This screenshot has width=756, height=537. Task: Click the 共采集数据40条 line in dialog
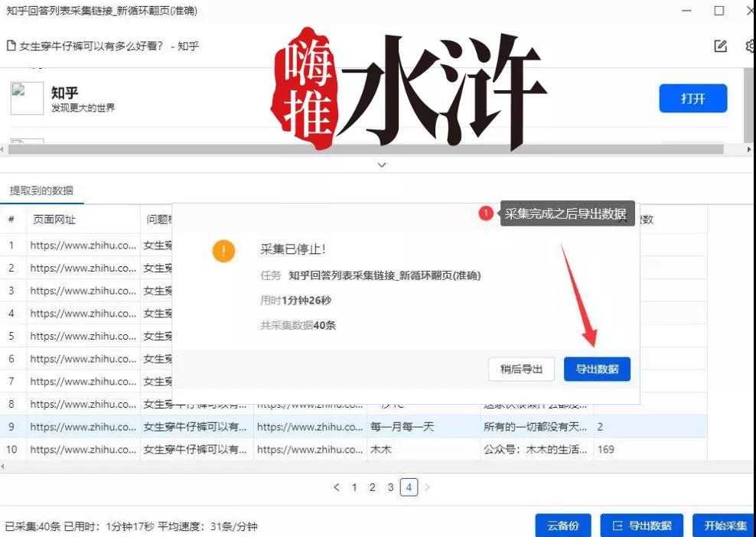pyautogui.click(x=298, y=325)
